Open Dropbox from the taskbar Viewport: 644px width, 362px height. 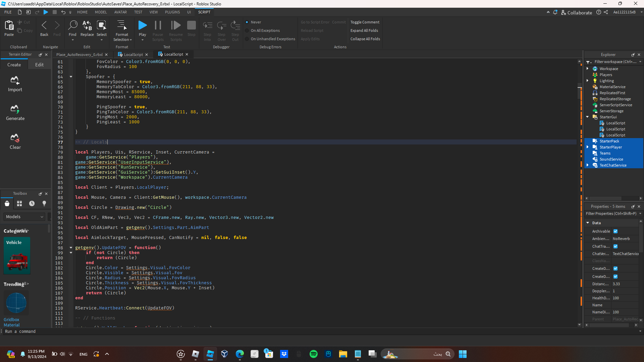coord(284,354)
